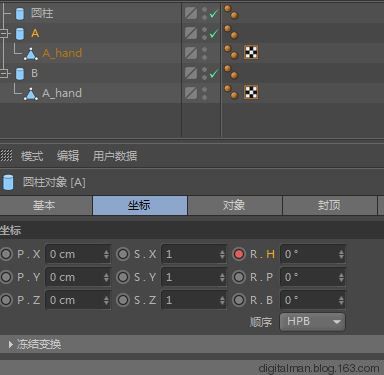Toggle the keyframe circle for P.X

[x=6, y=254]
